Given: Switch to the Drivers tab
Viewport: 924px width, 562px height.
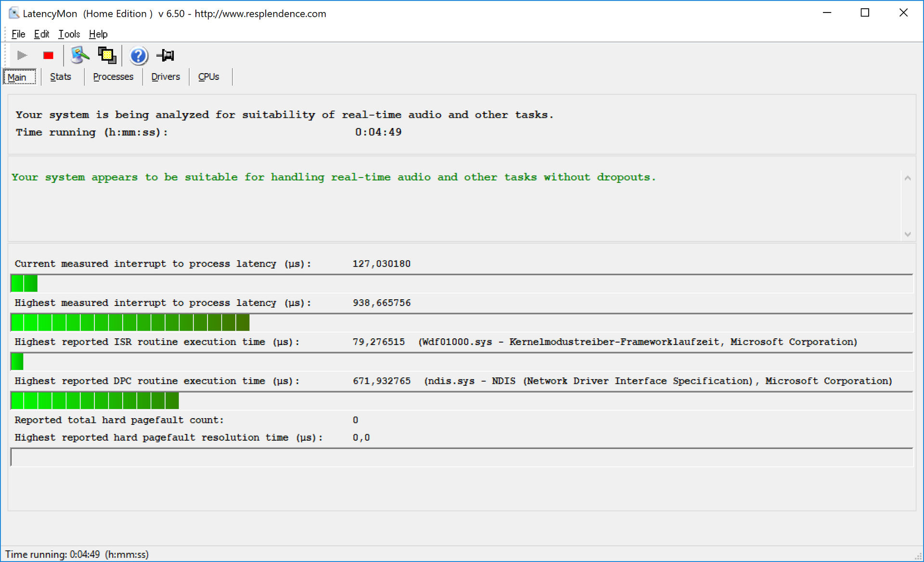Looking at the screenshot, I should coord(166,77).
